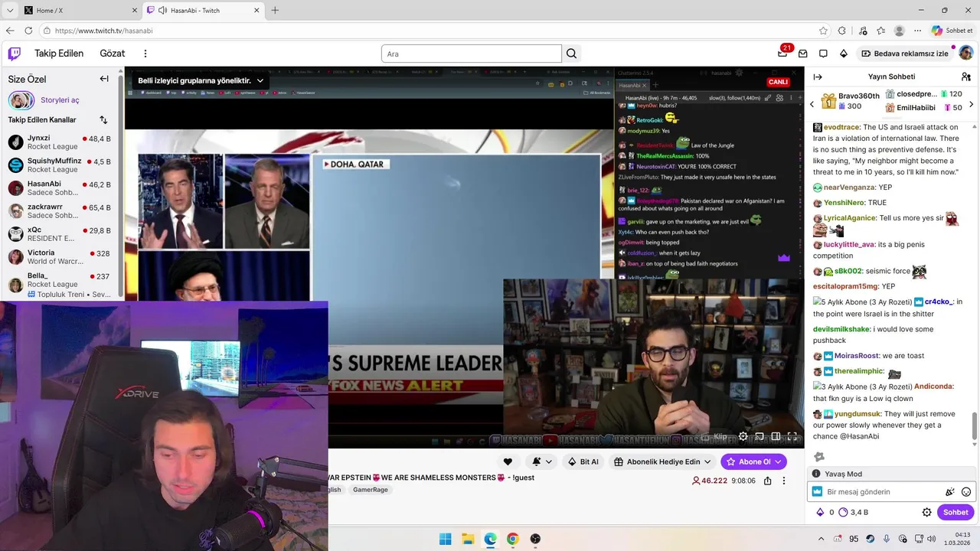Click the search magnifier button
Viewport: 980px width, 551px height.
click(x=571, y=54)
